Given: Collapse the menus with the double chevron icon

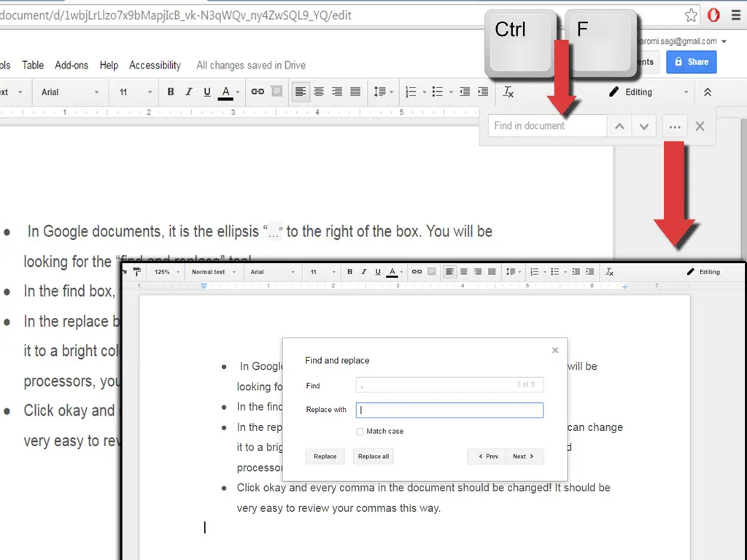Looking at the screenshot, I should 707,92.
